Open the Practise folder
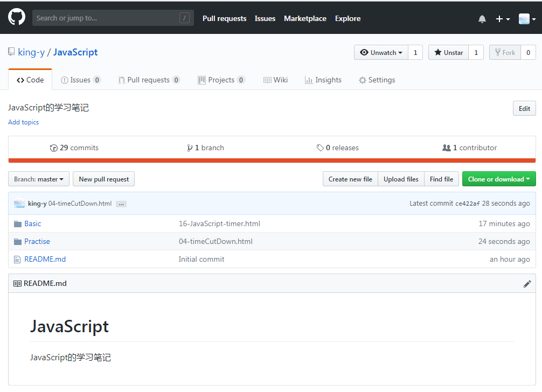The width and height of the screenshot is (542, 392). [37, 241]
